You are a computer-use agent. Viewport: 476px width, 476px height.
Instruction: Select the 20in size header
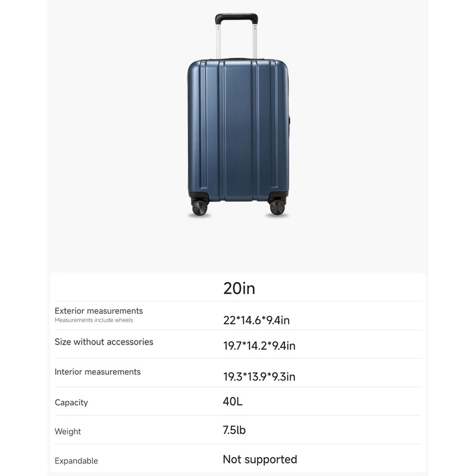pyautogui.click(x=239, y=289)
